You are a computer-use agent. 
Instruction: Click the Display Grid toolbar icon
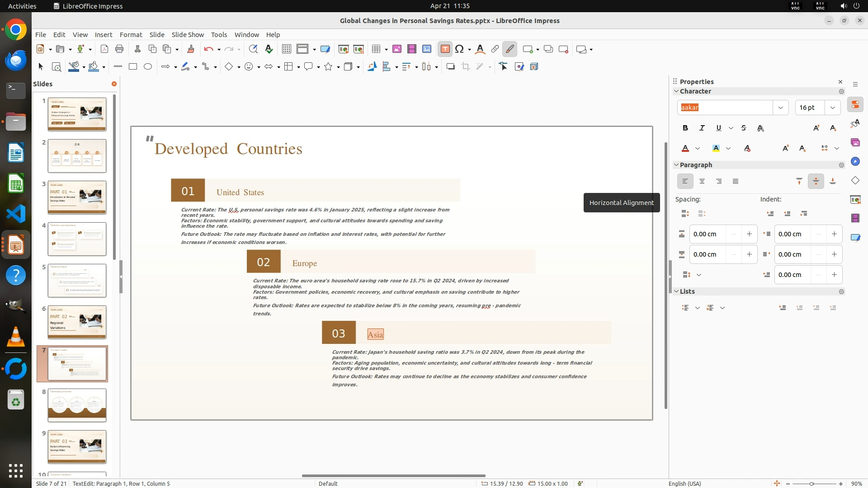[x=286, y=49]
